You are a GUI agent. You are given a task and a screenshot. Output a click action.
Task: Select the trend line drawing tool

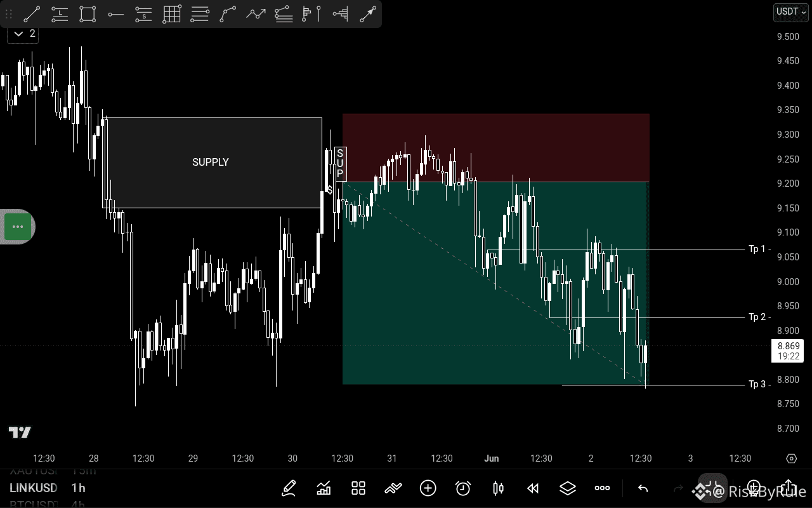pos(32,13)
